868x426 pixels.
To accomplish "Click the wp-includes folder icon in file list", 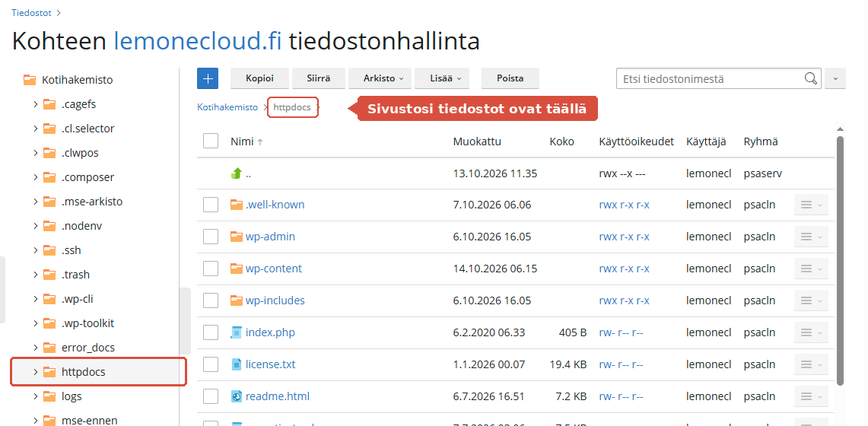I will pyautogui.click(x=237, y=301).
